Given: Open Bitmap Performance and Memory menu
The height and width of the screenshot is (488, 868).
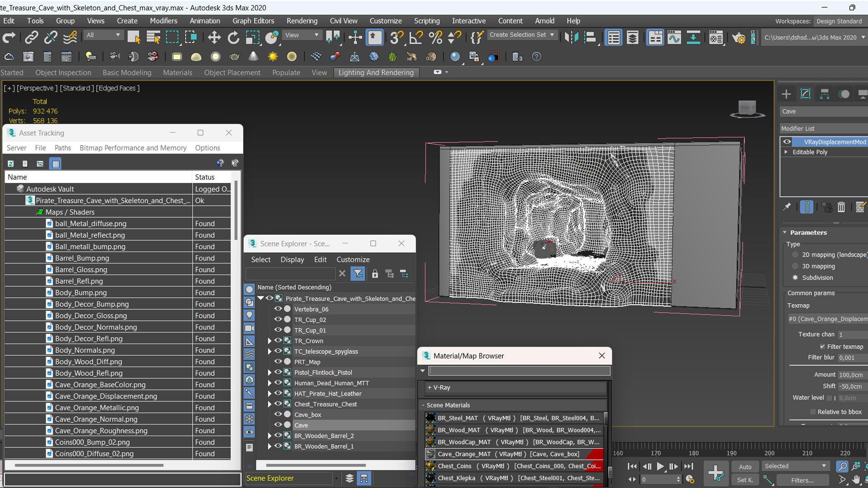Looking at the screenshot, I should click(x=133, y=148).
